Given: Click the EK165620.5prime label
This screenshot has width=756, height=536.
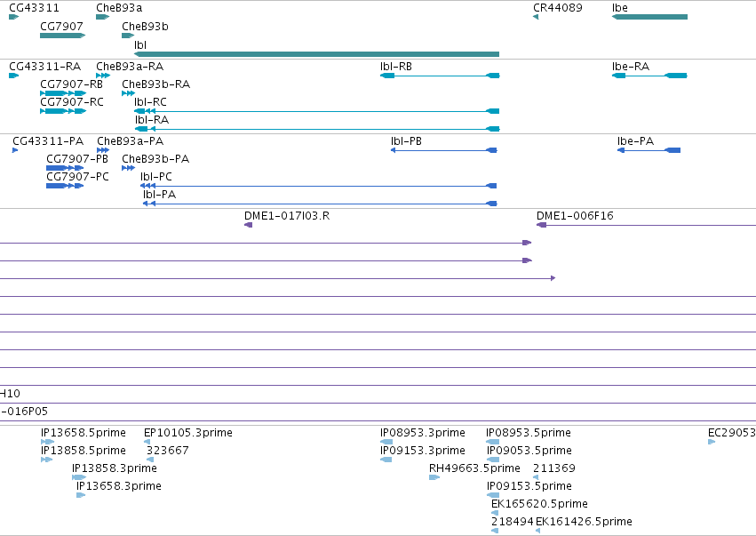Looking at the screenshot, I should click(x=539, y=504).
